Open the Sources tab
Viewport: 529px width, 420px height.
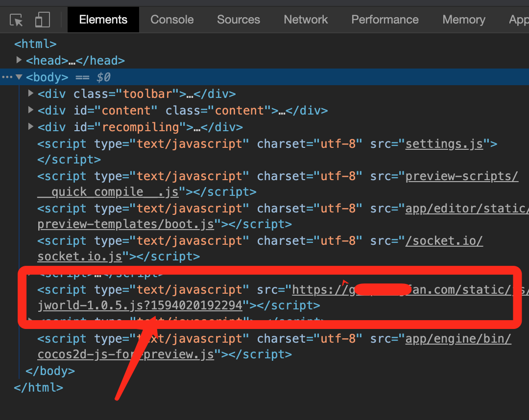tap(238, 20)
